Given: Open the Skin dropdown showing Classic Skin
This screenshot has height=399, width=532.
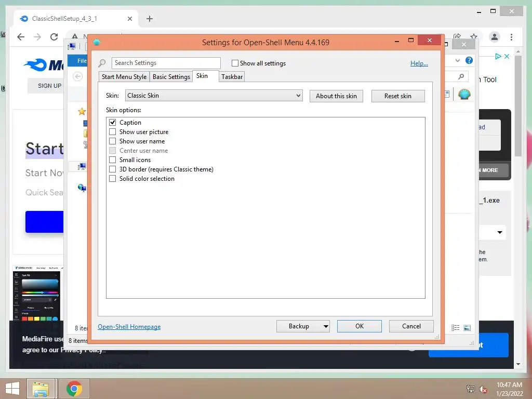Looking at the screenshot, I should pos(214,96).
